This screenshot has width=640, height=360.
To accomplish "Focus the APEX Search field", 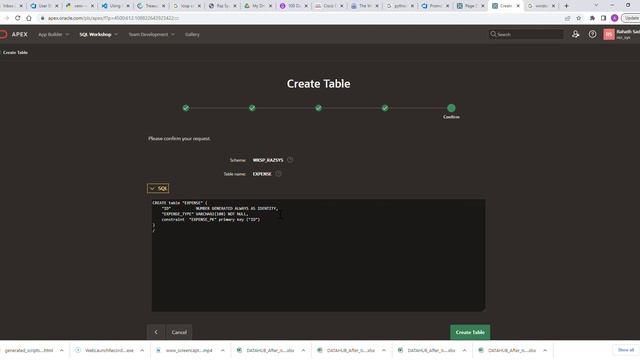I will (x=526, y=34).
